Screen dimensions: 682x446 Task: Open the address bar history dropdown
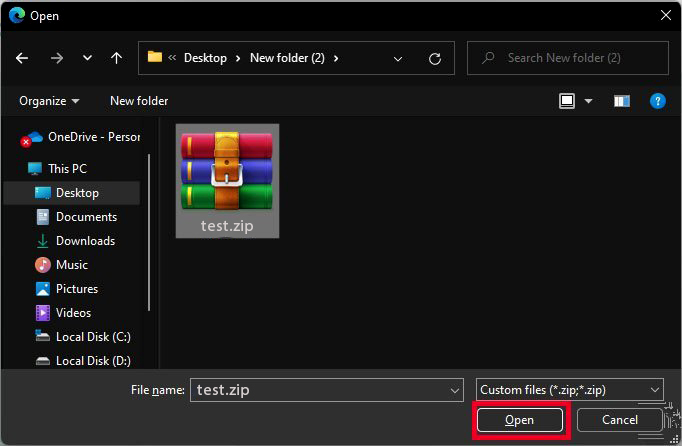398,59
